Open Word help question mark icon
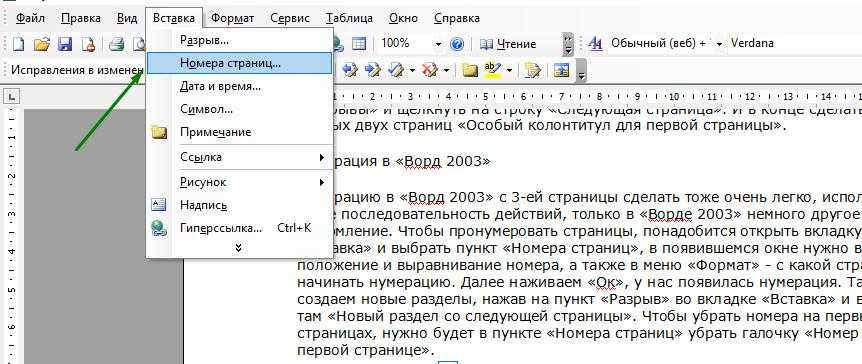Screen dimensions: 862x364 click(457, 44)
